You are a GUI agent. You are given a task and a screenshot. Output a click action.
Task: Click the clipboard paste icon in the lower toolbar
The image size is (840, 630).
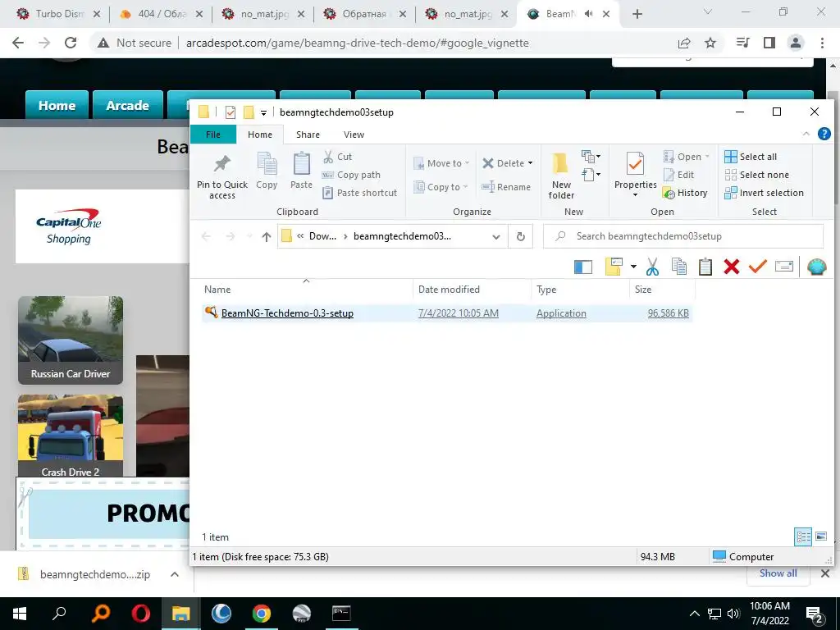705,267
